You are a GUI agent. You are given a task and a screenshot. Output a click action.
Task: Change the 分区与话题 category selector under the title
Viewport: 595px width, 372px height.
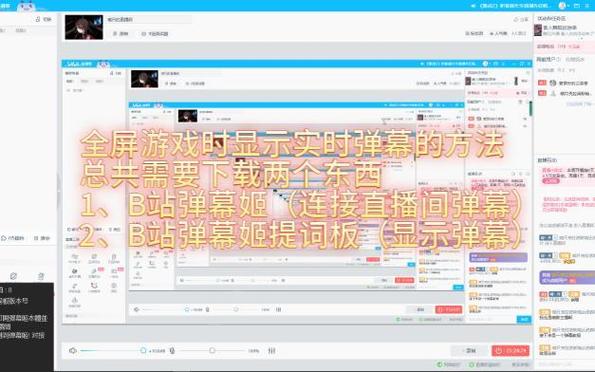(x=155, y=34)
